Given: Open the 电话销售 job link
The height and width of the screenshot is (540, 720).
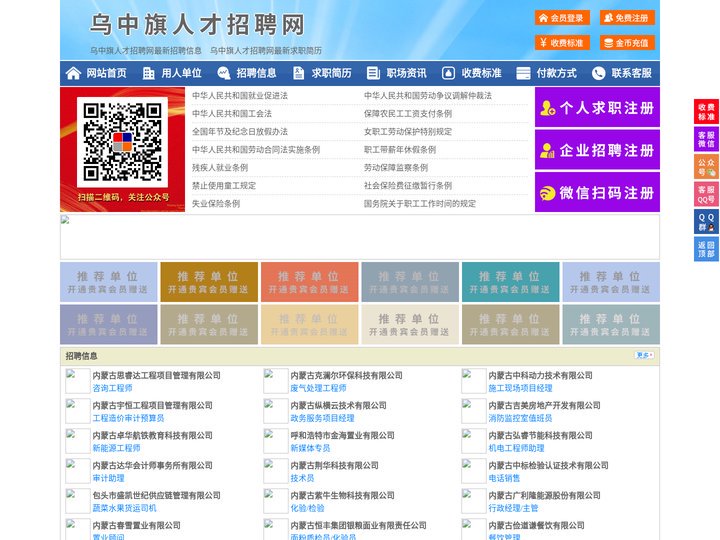Looking at the screenshot, I should pyautogui.click(x=504, y=478).
